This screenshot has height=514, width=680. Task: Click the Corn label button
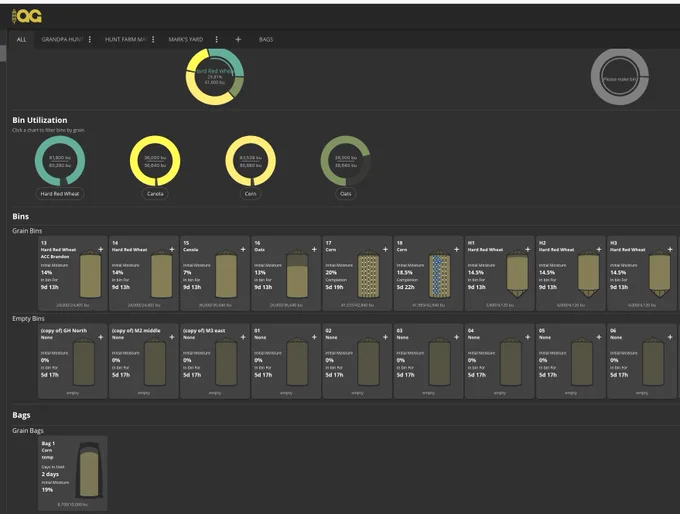click(250, 194)
